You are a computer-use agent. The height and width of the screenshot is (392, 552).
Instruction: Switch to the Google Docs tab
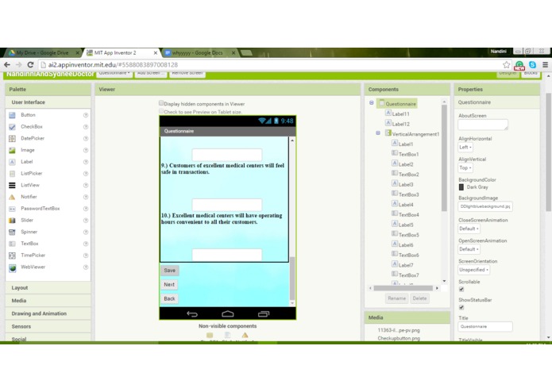(x=198, y=52)
